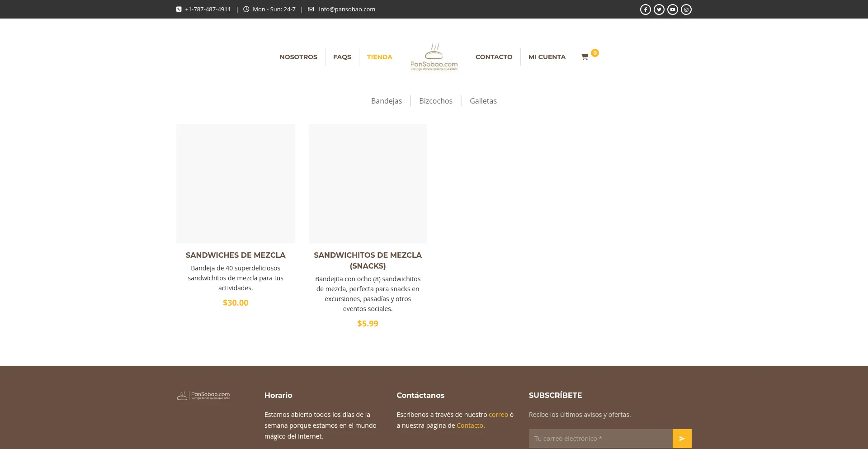The width and height of the screenshot is (868, 449).
Task: Go to the Nosotros page
Action: [298, 57]
